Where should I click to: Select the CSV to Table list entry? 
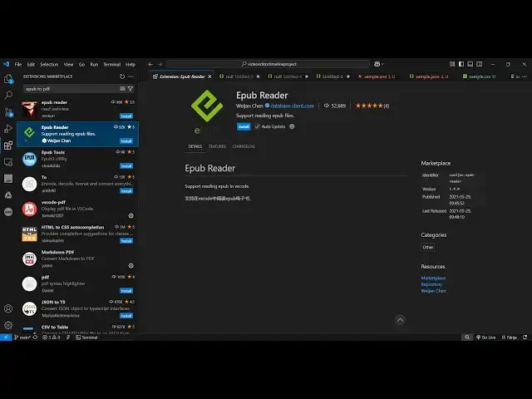click(77, 328)
